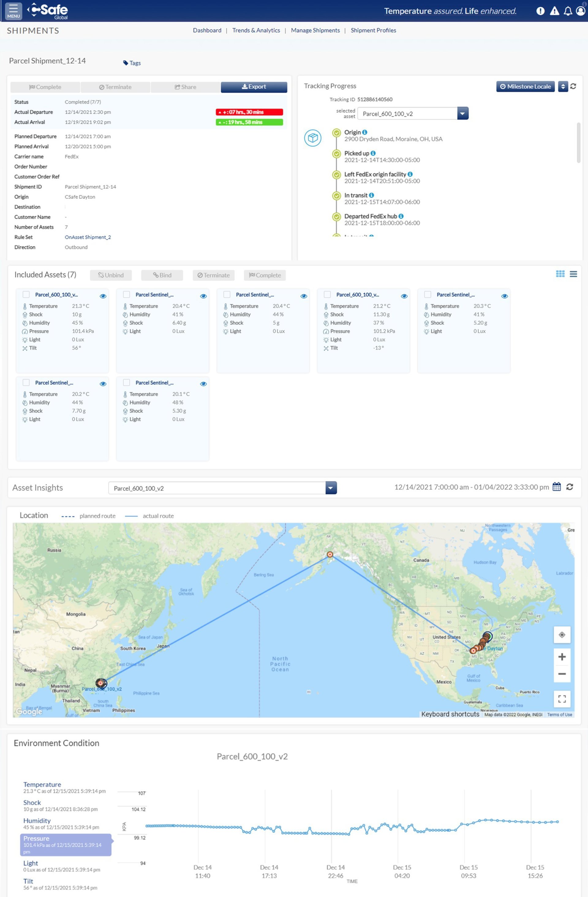Open the OnAsset Shipment_2 rule set link
Screen dimensions: 588x897
pyautogui.click(x=88, y=237)
